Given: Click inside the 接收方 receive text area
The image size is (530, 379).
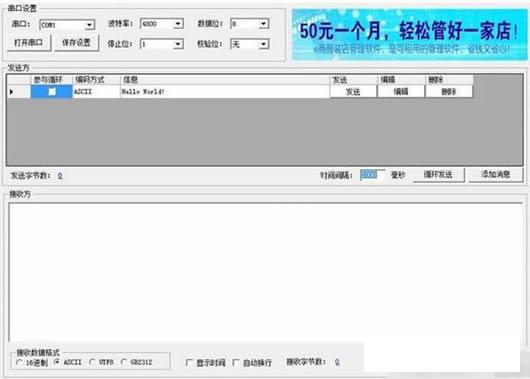Looking at the screenshot, I should tap(266, 272).
